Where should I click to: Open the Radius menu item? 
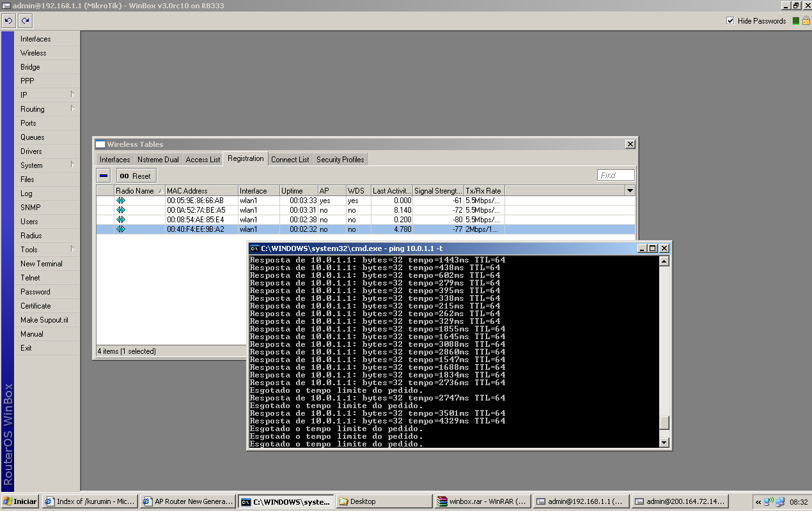pyautogui.click(x=47, y=236)
